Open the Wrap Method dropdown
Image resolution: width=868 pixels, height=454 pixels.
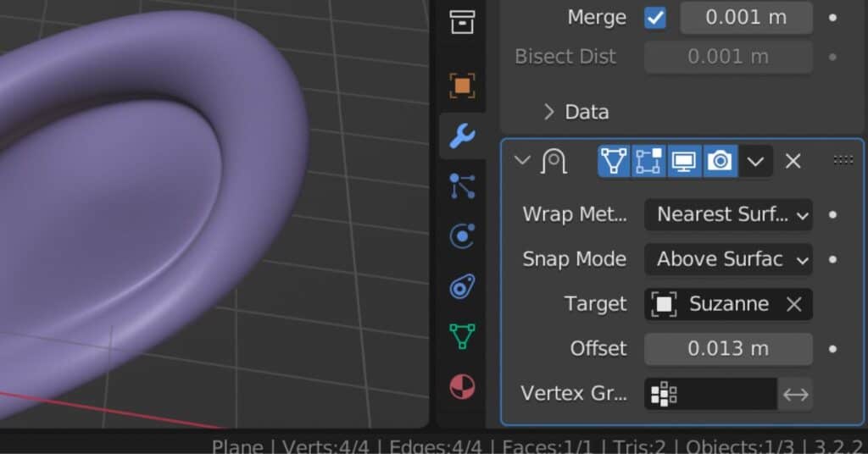coord(728,214)
